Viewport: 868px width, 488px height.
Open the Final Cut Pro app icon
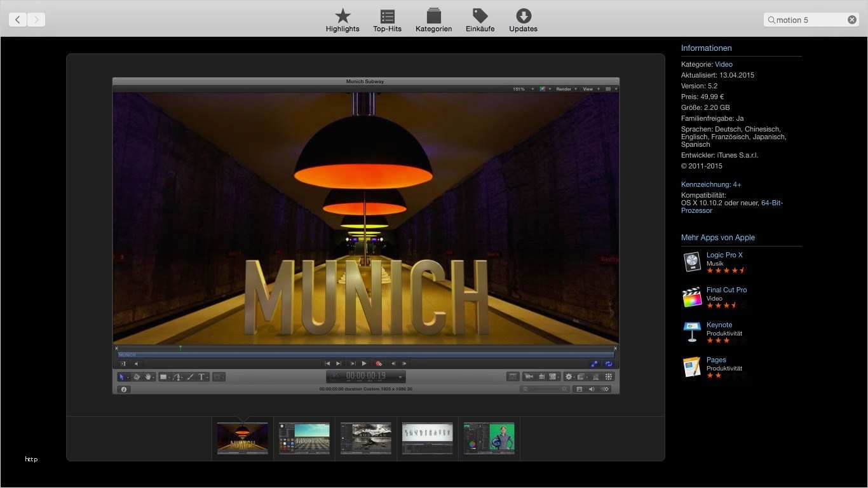click(x=691, y=297)
